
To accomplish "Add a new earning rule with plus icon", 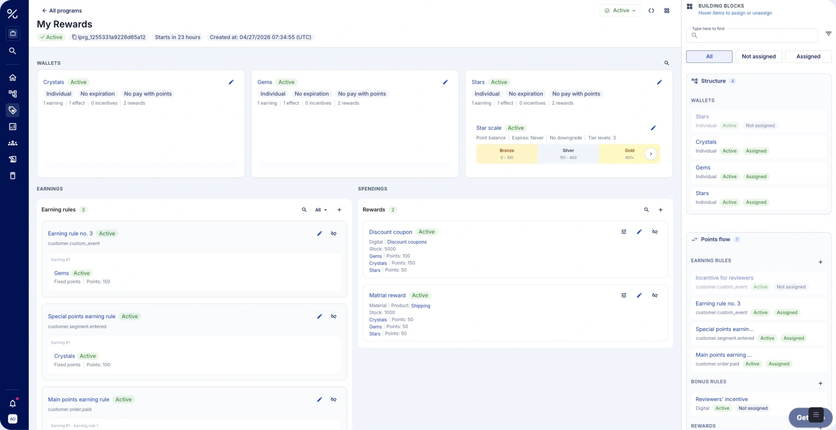I will 339,210.
